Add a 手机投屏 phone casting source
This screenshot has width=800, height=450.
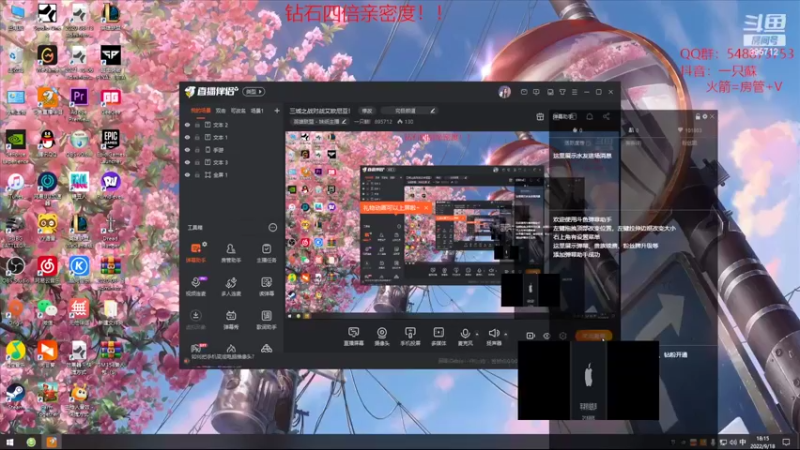tap(410, 336)
